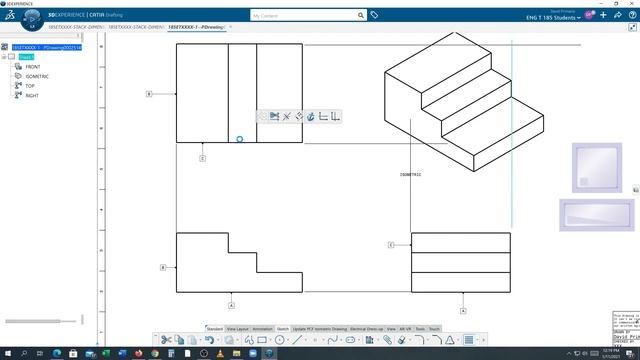Screen dimensions: 640x360
Task: Open the 3DS compass logo menu
Action: pos(10,15)
